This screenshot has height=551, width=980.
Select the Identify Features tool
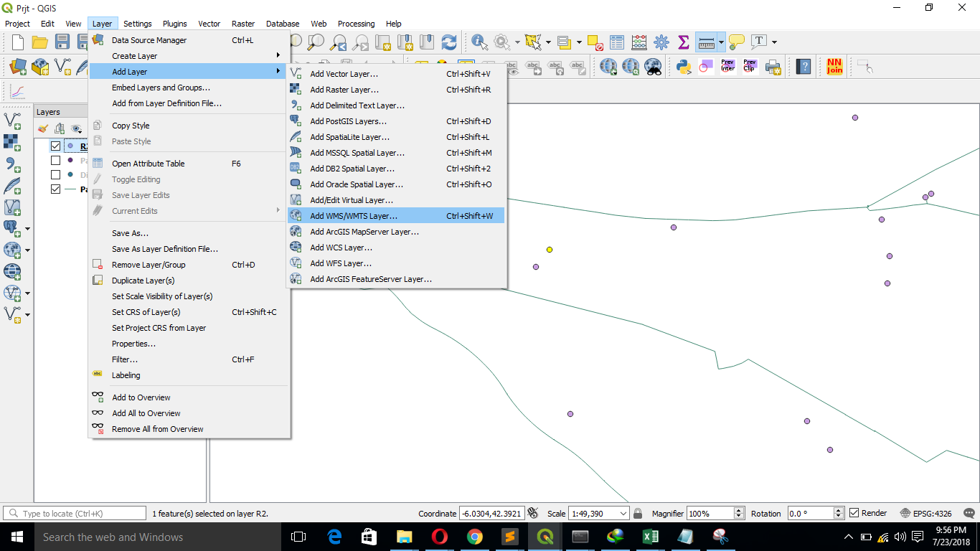tap(478, 44)
